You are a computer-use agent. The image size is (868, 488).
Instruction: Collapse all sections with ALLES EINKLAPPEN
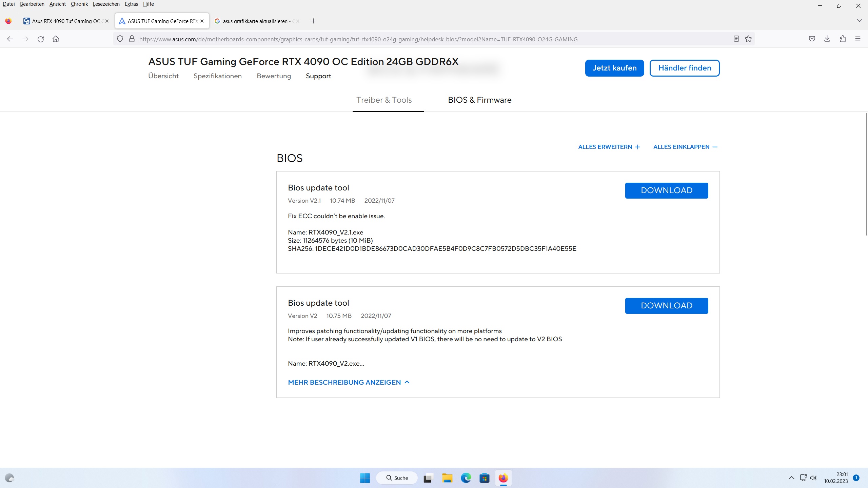[x=685, y=147]
